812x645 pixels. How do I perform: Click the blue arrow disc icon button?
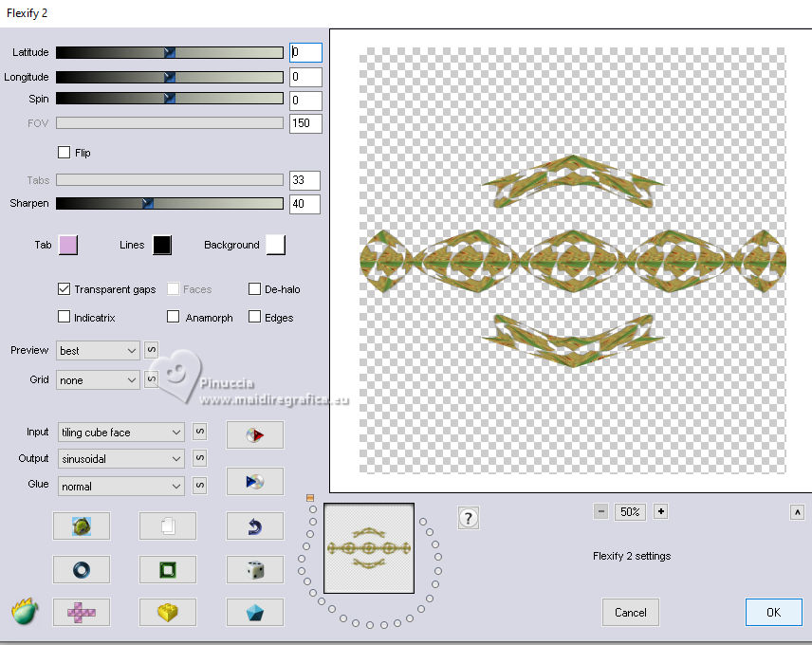coord(255,482)
